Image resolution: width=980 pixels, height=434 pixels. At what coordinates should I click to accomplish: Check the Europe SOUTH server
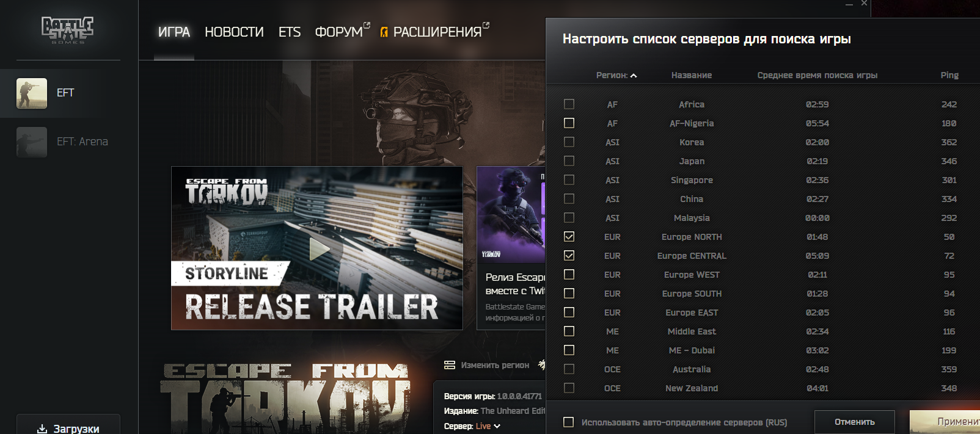(569, 294)
